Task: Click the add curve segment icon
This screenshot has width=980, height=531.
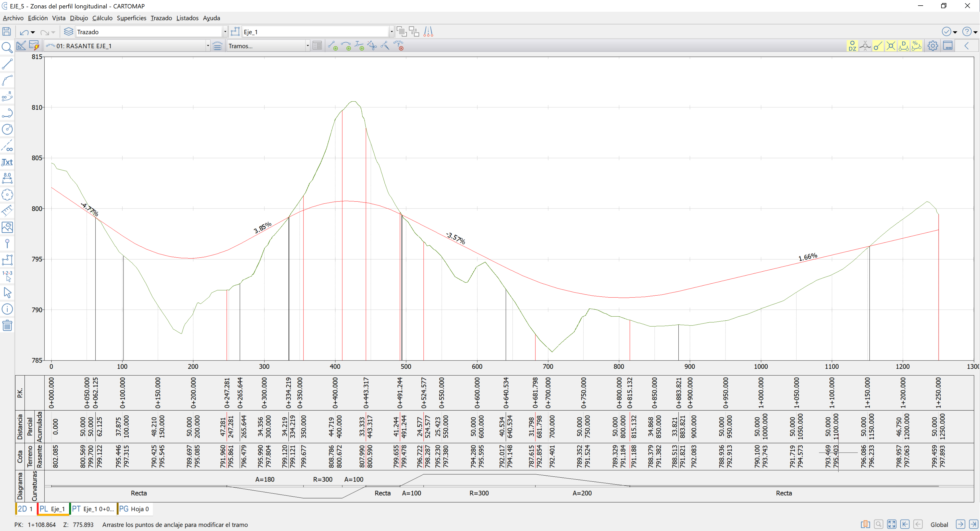Action: click(x=346, y=46)
